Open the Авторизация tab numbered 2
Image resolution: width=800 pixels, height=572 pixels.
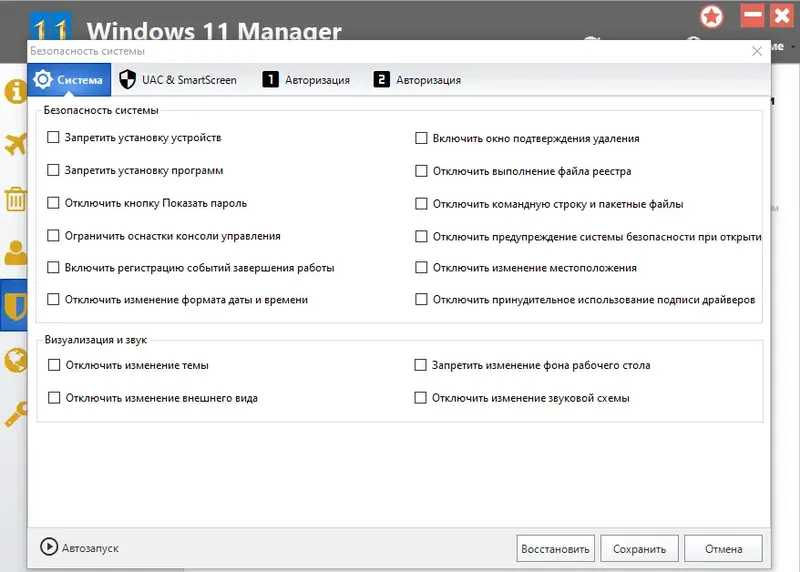(417, 80)
